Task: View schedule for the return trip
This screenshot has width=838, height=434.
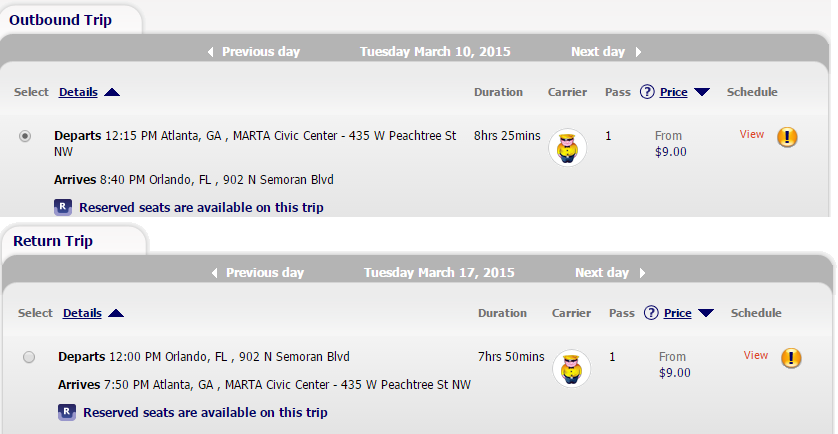Action: pos(756,355)
